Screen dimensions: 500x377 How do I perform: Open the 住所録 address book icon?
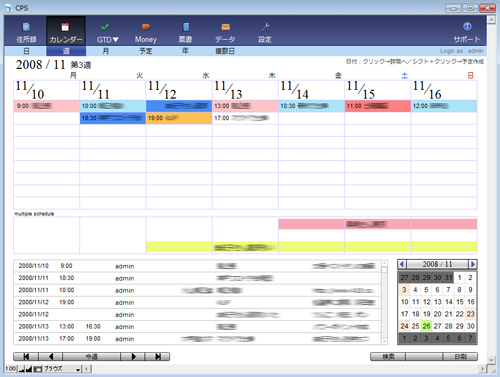tap(26, 27)
